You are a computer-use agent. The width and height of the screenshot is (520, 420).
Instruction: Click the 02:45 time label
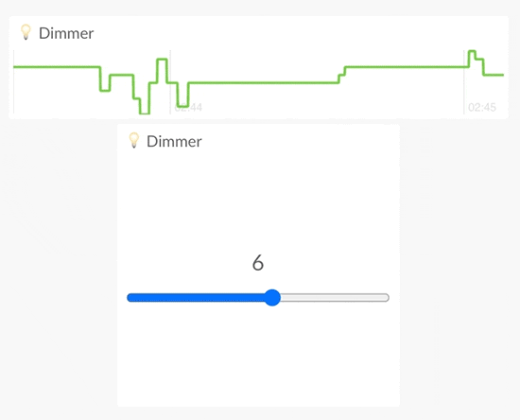(x=482, y=108)
